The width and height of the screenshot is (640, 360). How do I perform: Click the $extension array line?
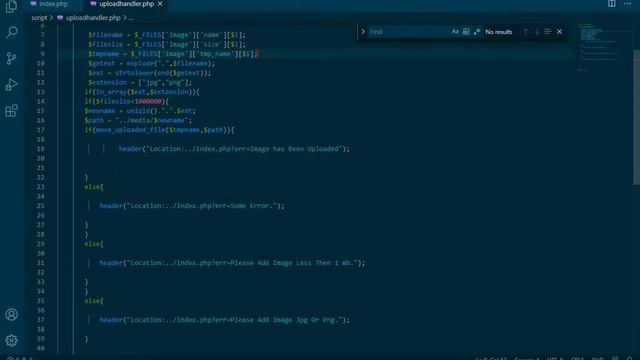140,82
